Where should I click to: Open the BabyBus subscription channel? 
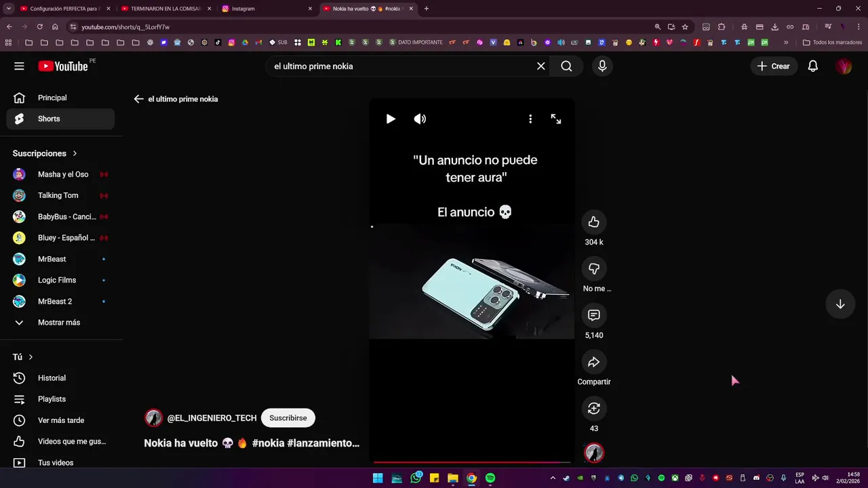(60, 217)
